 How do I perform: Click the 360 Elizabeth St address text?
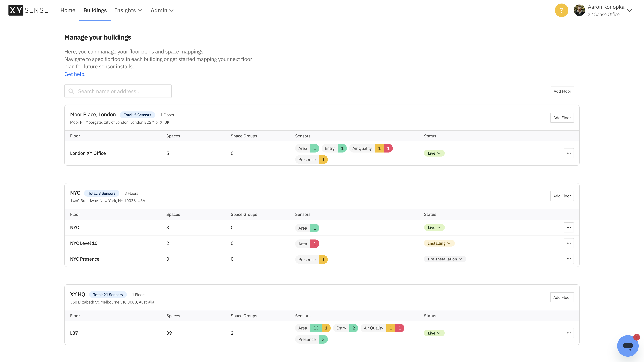click(x=112, y=302)
